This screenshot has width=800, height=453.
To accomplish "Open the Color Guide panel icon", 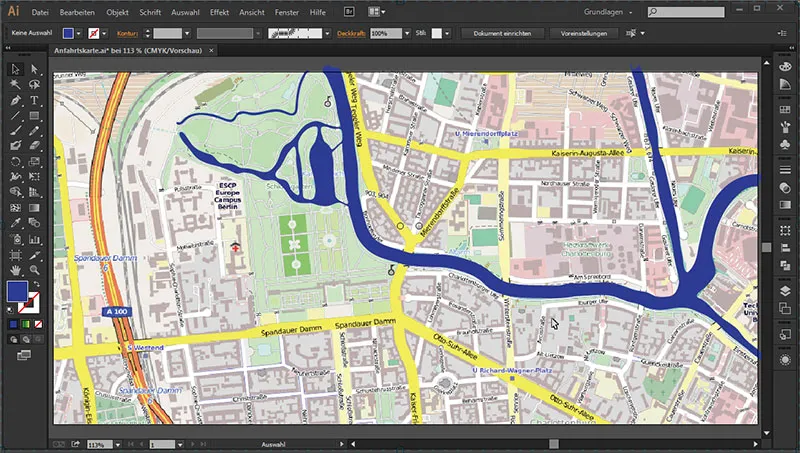I will 785,84.
